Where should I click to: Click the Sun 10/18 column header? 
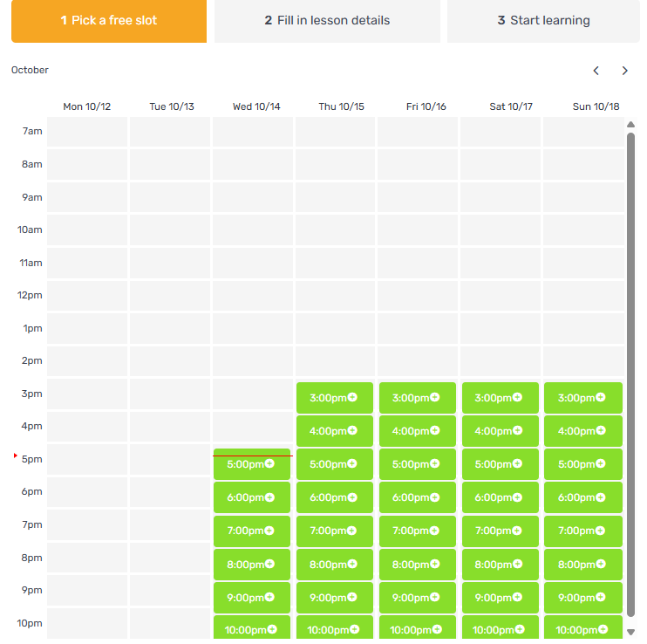tap(596, 106)
